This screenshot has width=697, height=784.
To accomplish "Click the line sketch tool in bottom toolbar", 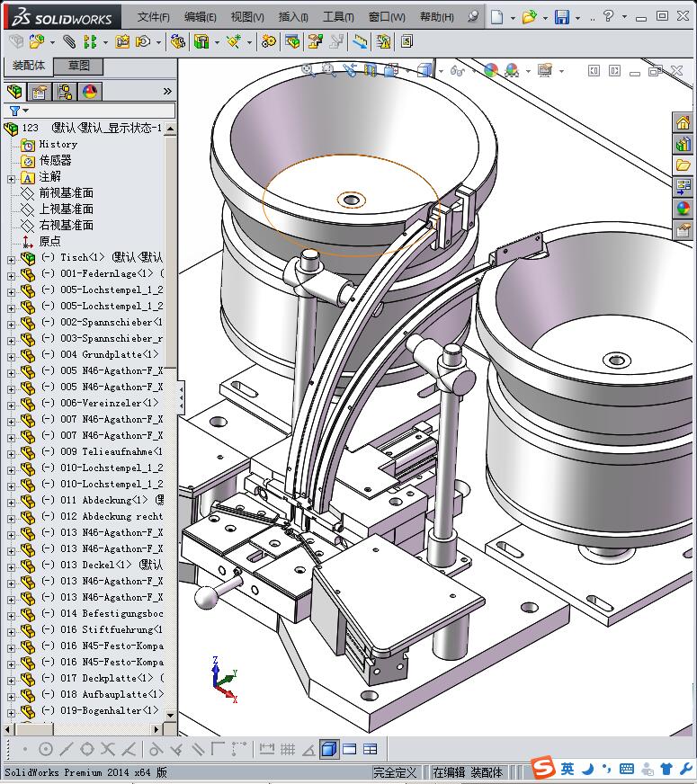I will [x=66, y=749].
